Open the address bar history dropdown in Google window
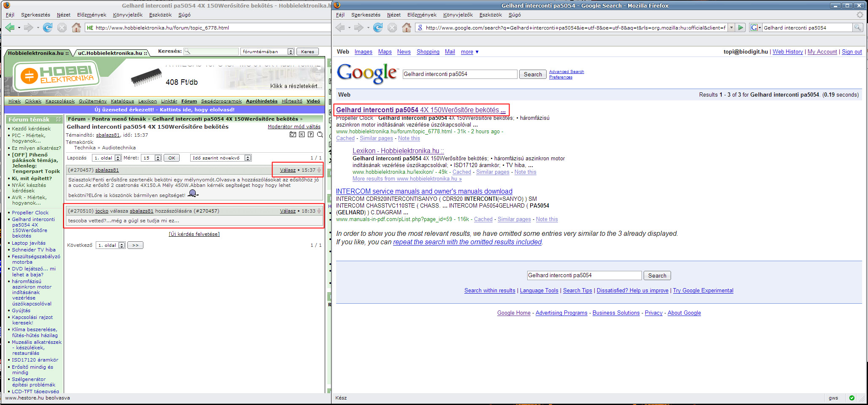Image resolution: width=868 pixels, height=405 pixels. 731,28
